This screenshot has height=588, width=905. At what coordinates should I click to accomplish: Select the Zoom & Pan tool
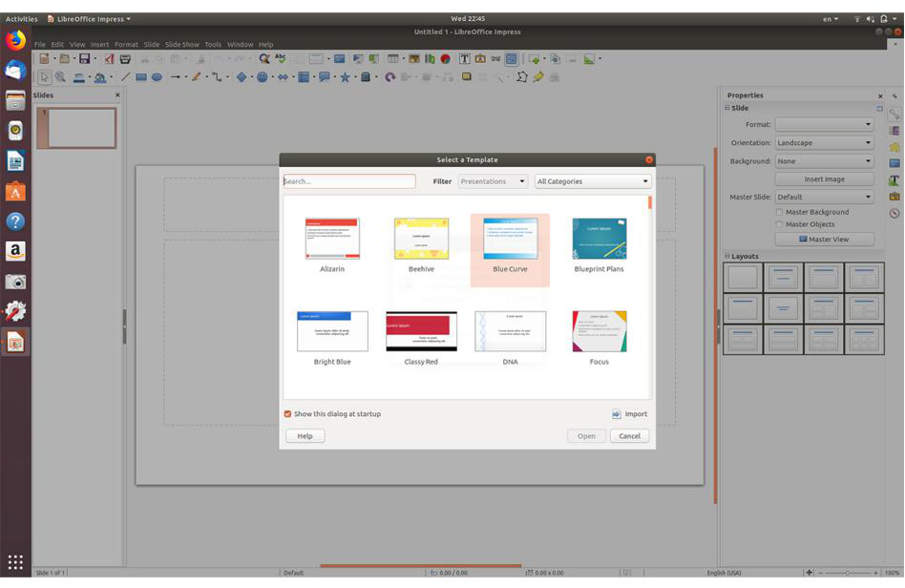[x=60, y=77]
